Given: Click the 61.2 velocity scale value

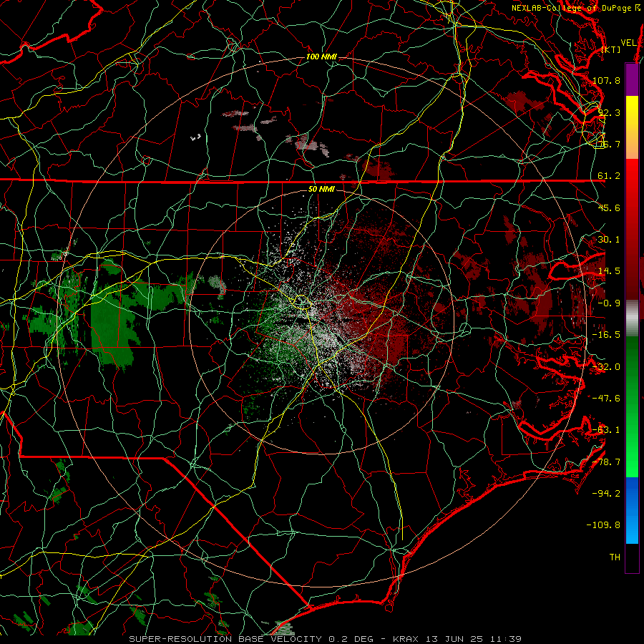Looking at the screenshot, I should pyautogui.click(x=609, y=176).
